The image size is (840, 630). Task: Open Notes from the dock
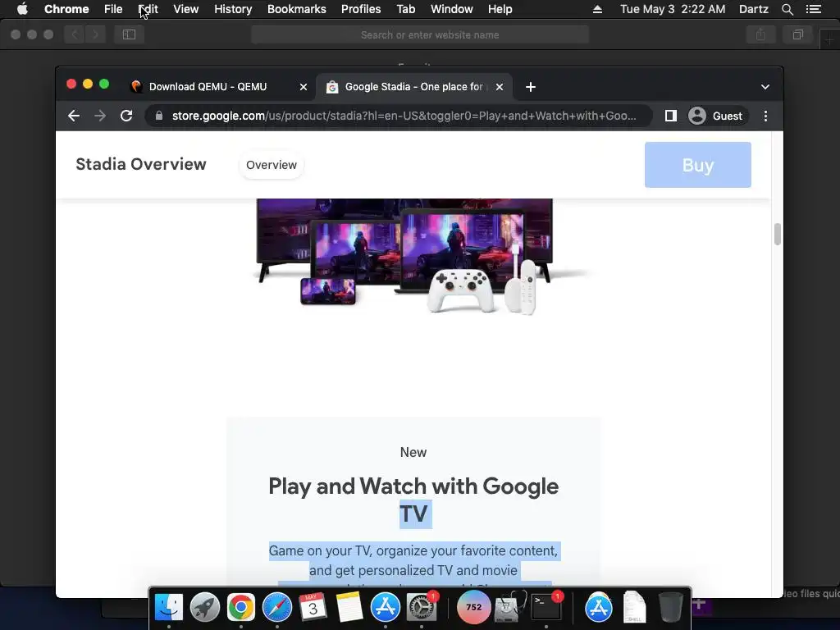click(349, 607)
